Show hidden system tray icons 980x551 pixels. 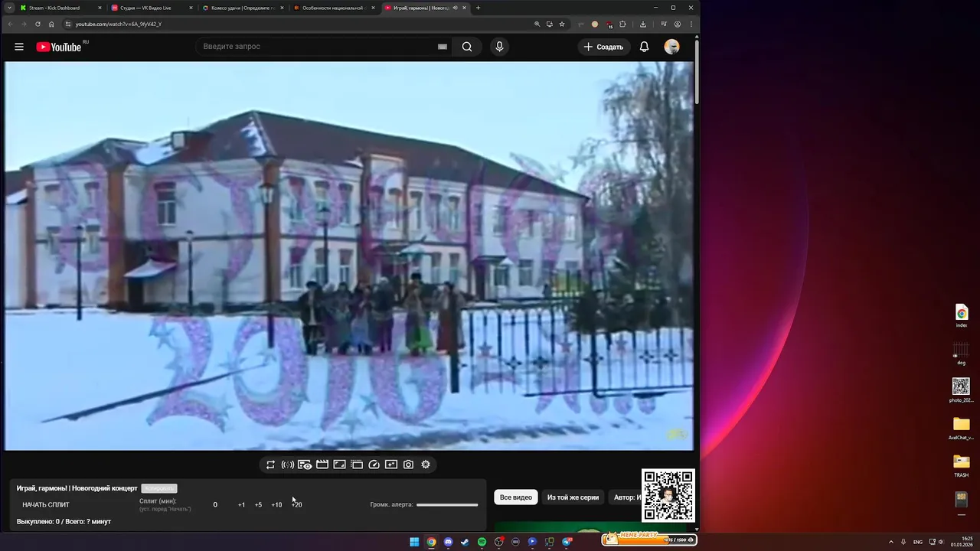890,542
